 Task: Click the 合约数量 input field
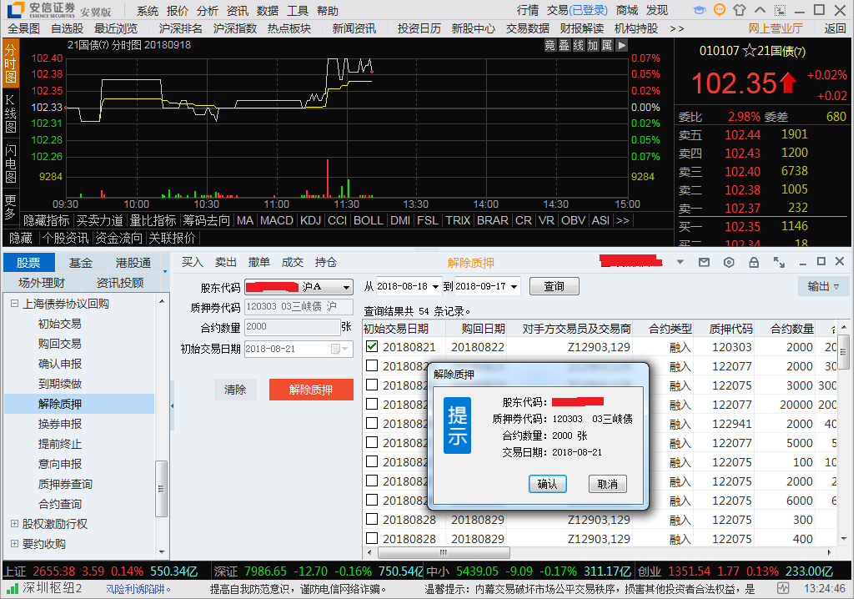[292, 327]
